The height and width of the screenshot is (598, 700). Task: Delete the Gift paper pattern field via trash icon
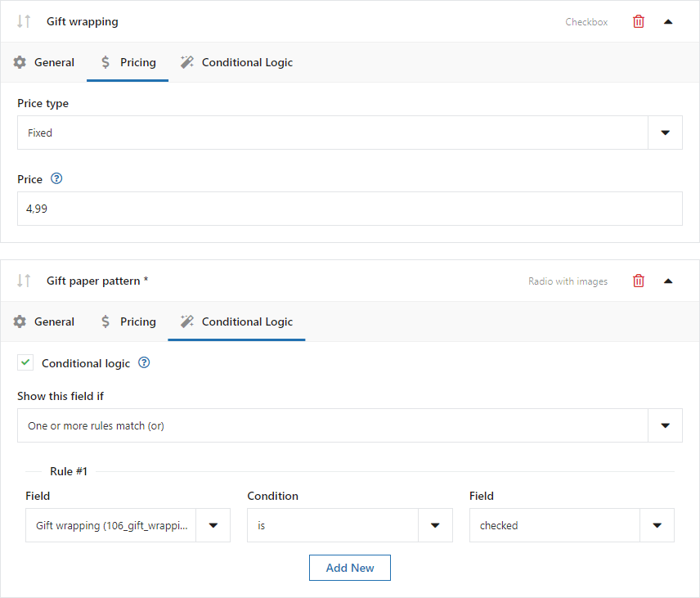(x=639, y=281)
